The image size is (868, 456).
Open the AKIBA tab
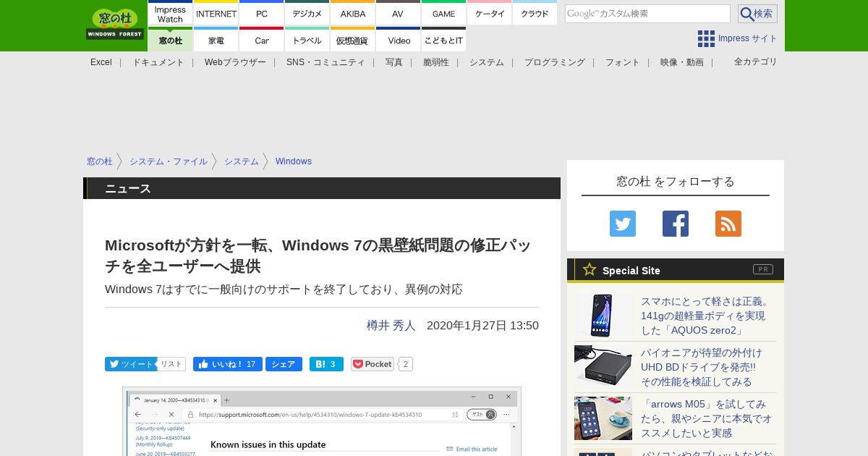click(x=353, y=14)
